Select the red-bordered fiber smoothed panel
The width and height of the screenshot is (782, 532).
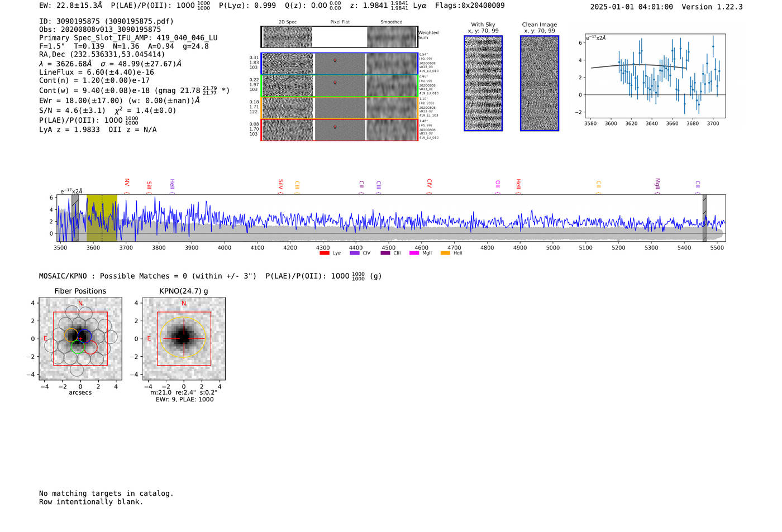click(392, 130)
